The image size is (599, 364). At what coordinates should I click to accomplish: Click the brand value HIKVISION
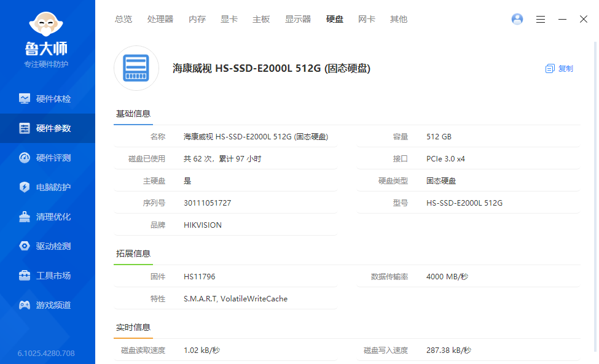pos(203,225)
